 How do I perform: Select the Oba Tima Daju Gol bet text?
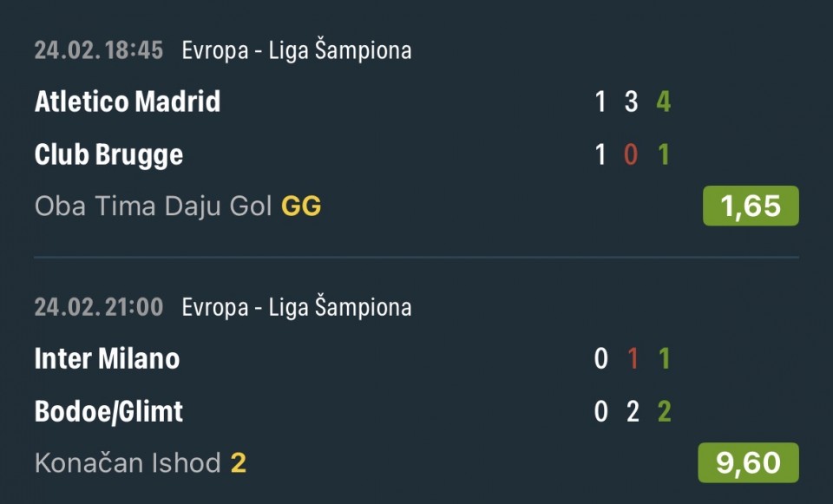pos(154,206)
